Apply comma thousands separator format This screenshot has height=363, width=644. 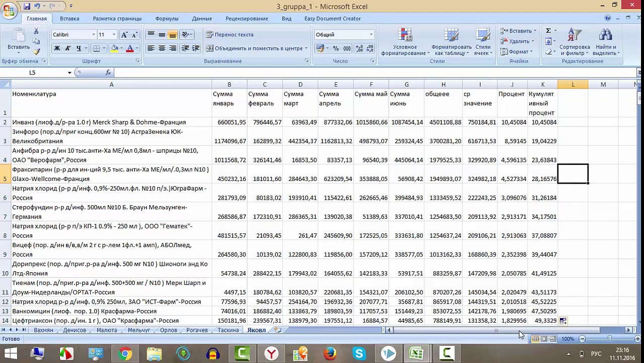[x=347, y=48]
